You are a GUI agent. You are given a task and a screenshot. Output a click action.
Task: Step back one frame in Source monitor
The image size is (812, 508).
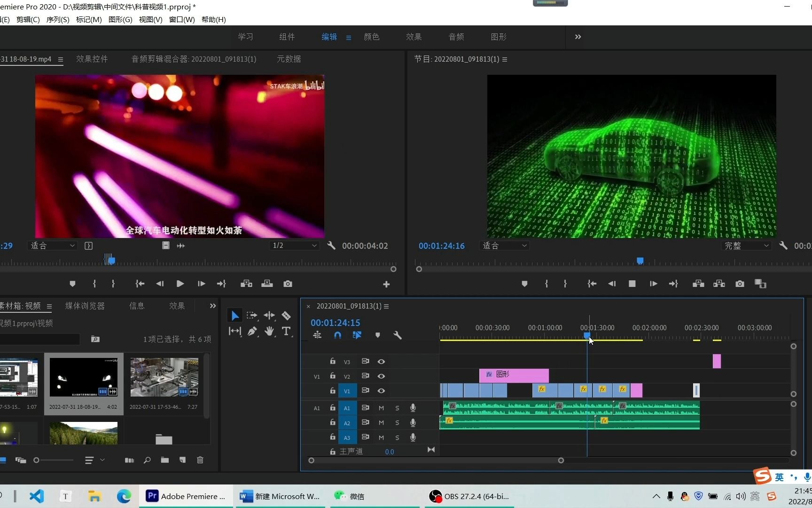(160, 284)
